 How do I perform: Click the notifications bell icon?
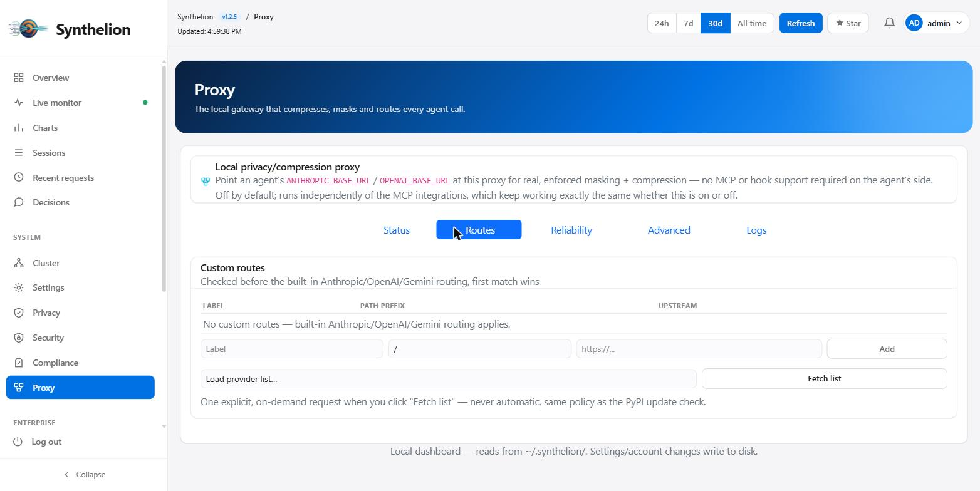(x=889, y=23)
